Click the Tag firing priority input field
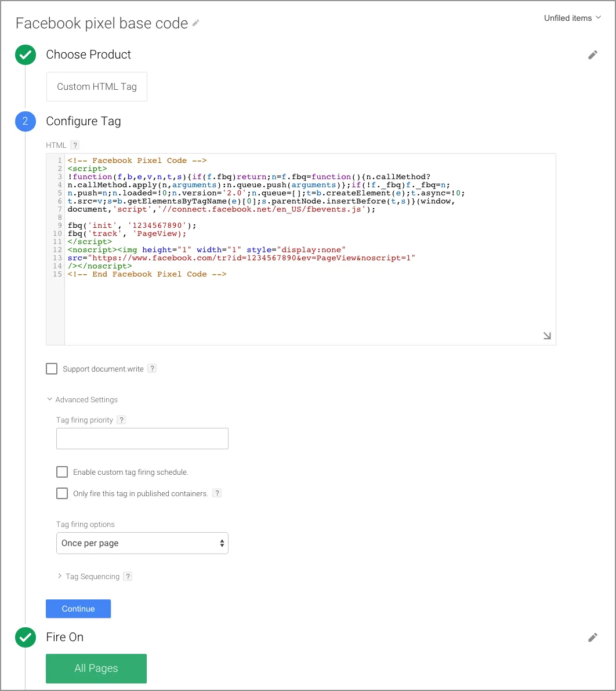The image size is (616, 691). pos(142,438)
